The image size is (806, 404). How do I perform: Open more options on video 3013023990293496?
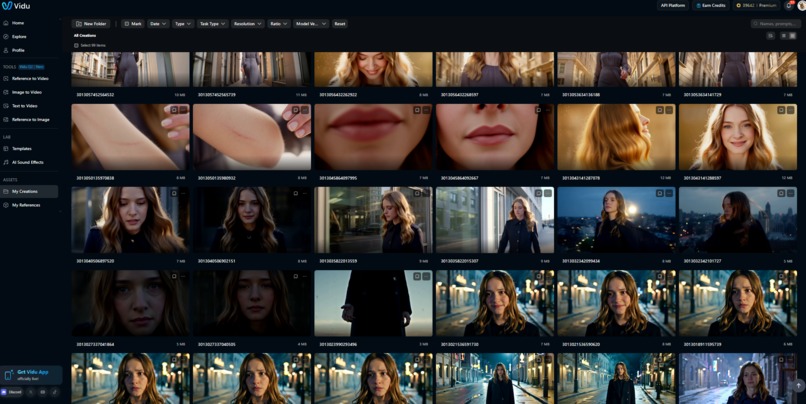coord(426,277)
